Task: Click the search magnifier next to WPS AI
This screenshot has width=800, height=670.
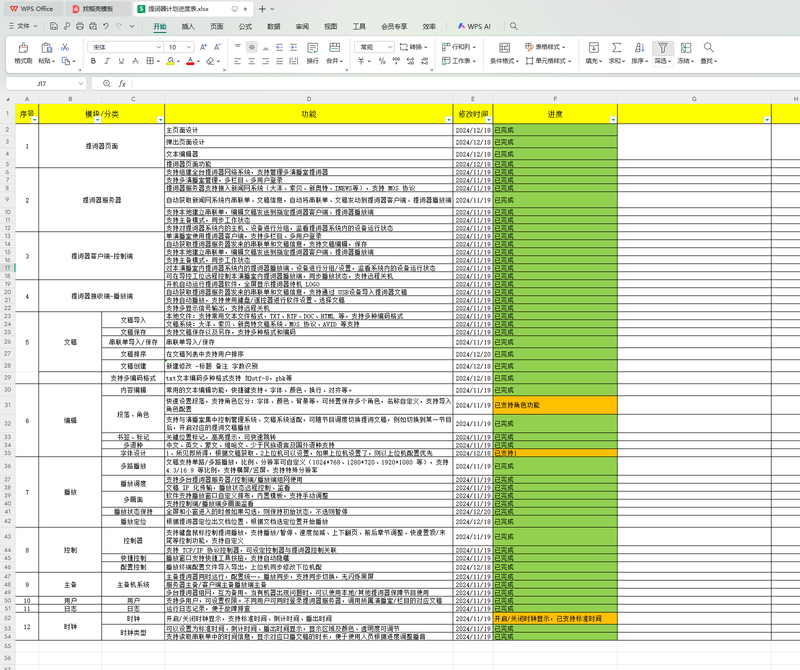Action: tap(514, 26)
